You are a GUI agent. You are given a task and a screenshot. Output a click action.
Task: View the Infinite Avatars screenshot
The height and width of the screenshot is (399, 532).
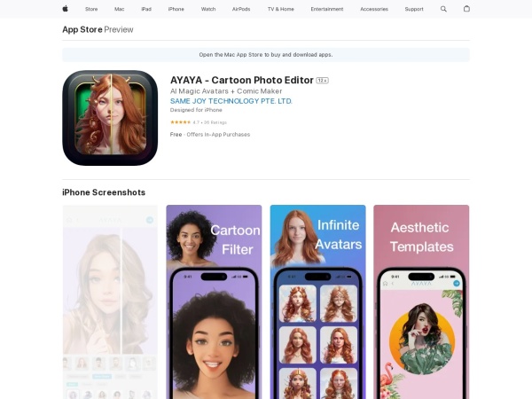click(317, 301)
